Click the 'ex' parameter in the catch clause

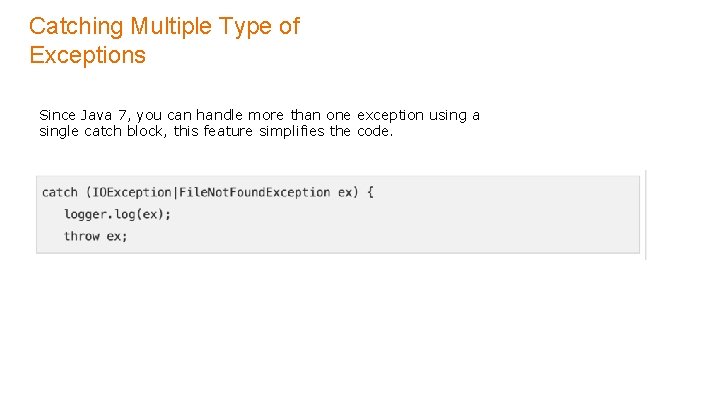click(345, 192)
